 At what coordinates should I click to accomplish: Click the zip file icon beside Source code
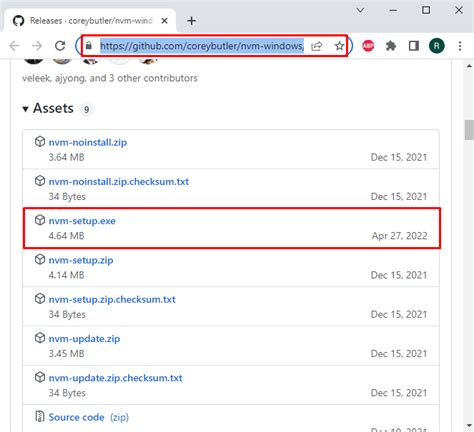[40, 417]
